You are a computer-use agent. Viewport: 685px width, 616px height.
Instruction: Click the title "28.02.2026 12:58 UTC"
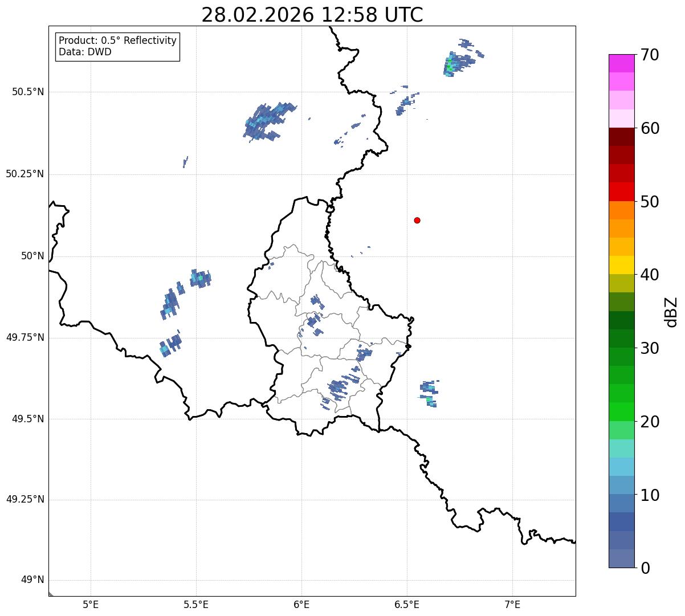(312, 15)
